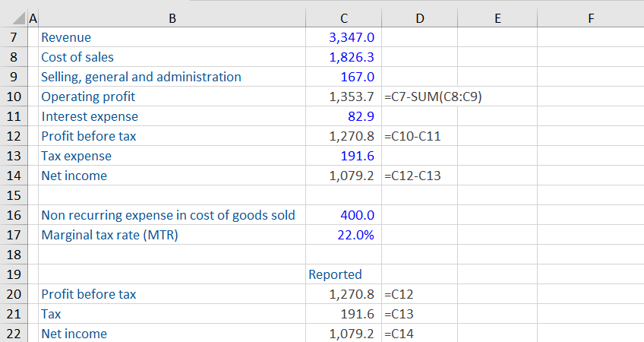Select the Cost of sales value 1,826.3
Image resolution: width=644 pixels, height=342 pixels.
point(343,57)
